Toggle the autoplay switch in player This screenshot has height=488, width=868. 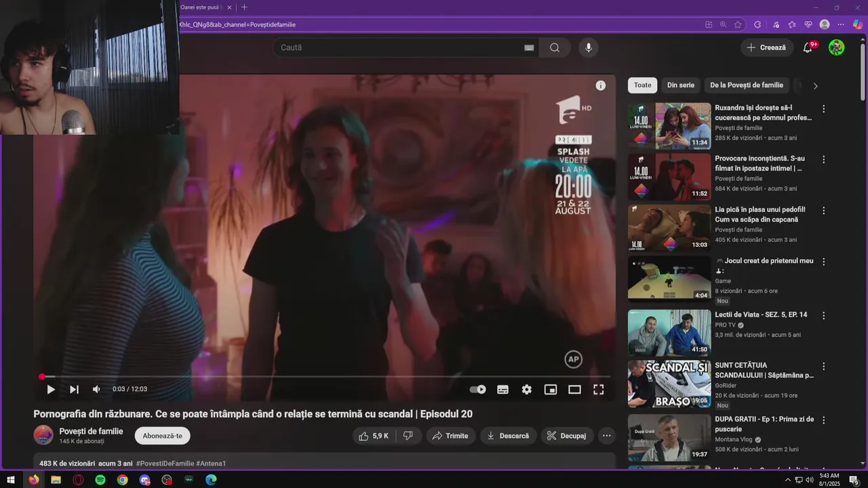478,390
